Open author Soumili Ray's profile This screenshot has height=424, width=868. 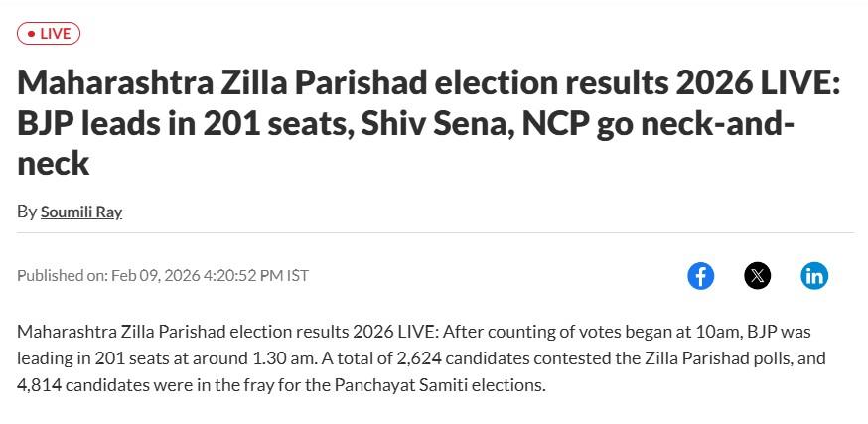[81, 212]
